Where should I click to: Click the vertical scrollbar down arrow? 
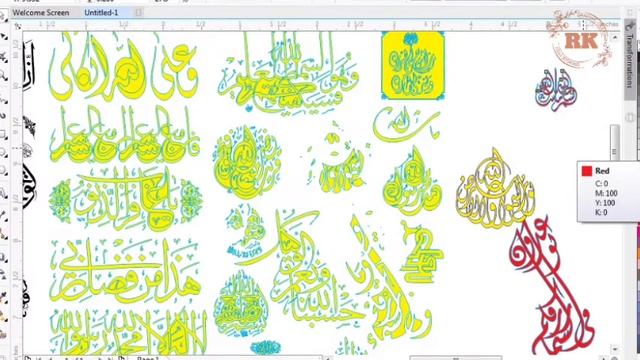click(x=615, y=349)
